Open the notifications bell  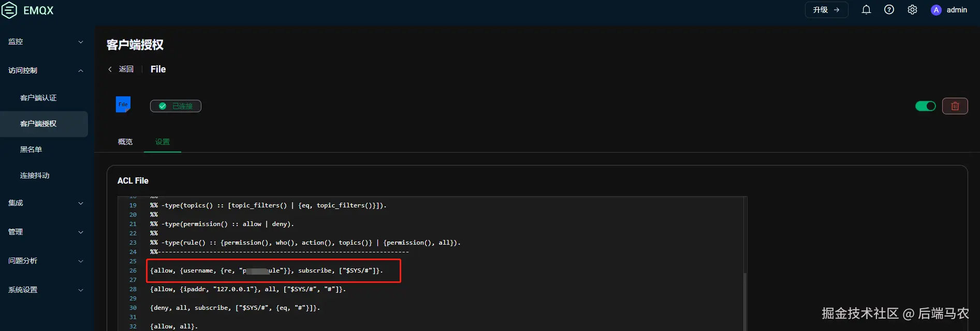tap(866, 10)
